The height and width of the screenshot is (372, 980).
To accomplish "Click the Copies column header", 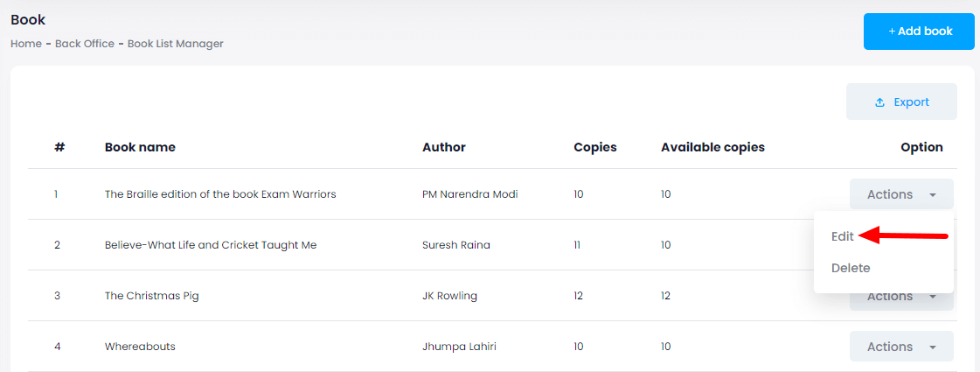I will click(x=595, y=147).
